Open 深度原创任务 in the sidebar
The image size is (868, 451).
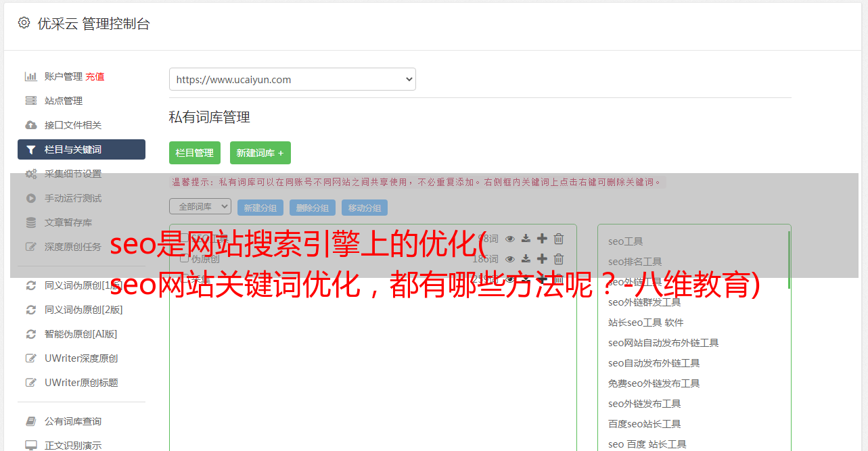73,247
